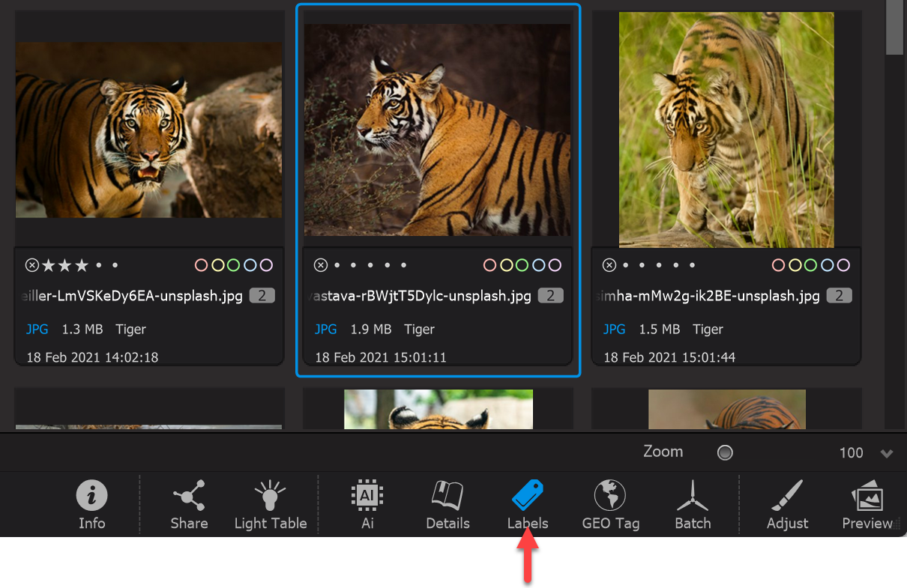907x588 pixels.
Task: Click the 2 badge on imha-mMw2g-ik2BE photo
Action: [839, 296]
